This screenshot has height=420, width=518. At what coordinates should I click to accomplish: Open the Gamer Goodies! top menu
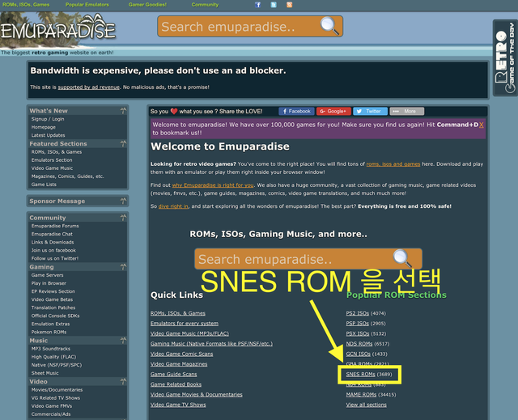tap(147, 5)
